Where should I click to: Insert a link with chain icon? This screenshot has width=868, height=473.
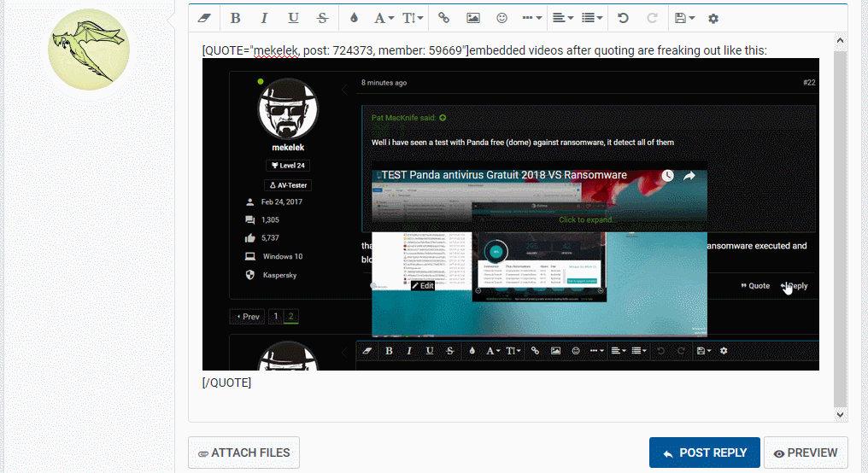443,18
